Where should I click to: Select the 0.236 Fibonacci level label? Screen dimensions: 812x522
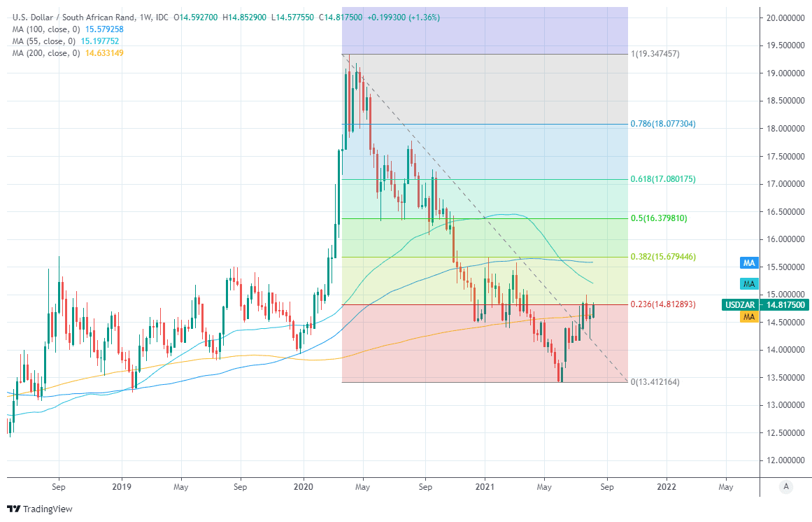tap(663, 304)
